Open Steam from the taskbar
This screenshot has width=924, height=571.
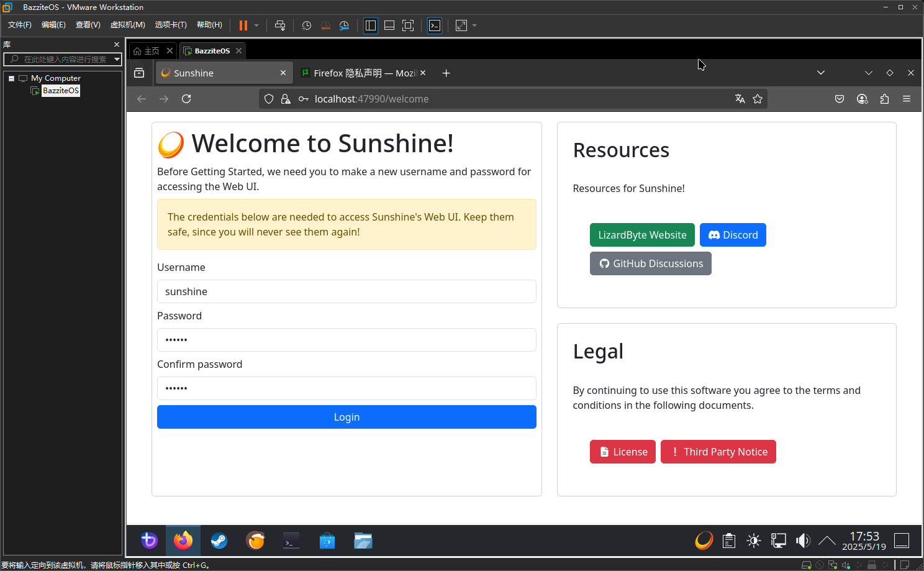pyautogui.click(x=219, y=541)
